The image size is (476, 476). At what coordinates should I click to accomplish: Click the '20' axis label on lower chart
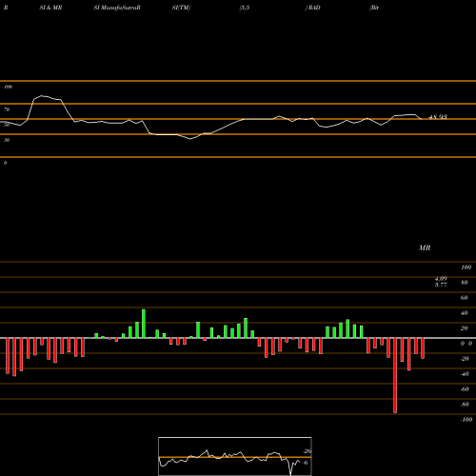[x=465, y=328]
